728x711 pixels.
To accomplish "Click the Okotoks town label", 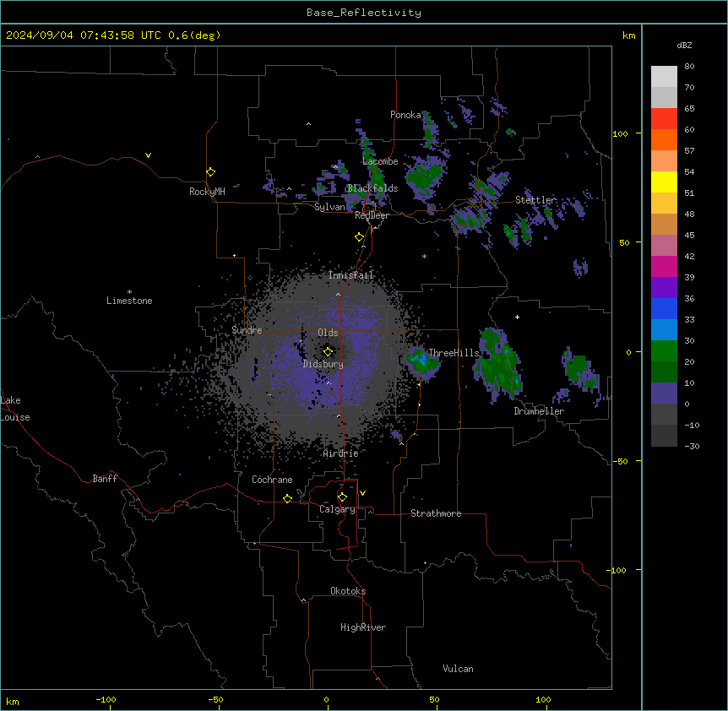I will coord(348,591).
